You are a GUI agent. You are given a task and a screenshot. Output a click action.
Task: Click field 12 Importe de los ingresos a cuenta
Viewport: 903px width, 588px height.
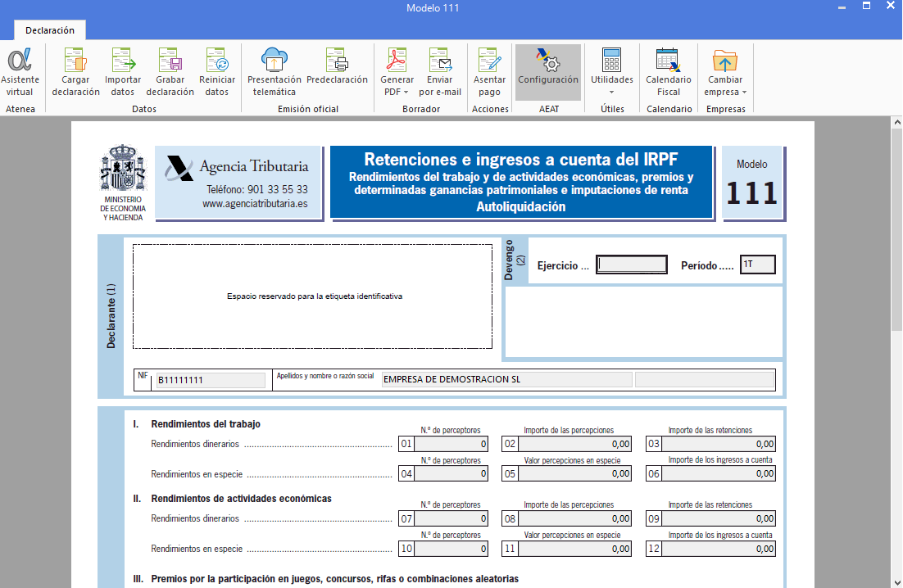point(718,549)
